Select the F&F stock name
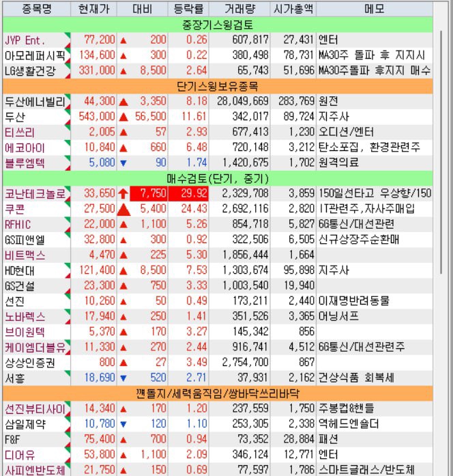Screen dimensions: 453x476 12,440
